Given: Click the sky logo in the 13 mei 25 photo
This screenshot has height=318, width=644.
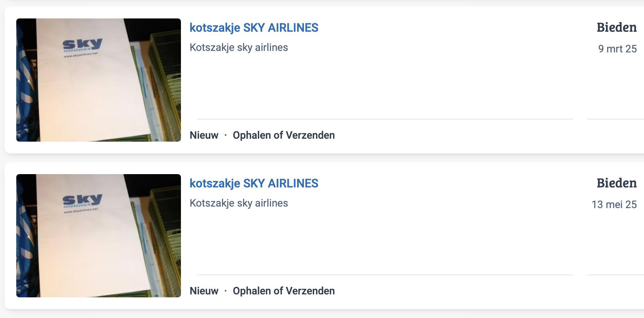Looking at the screenshot, I should [x=82, y=201].
